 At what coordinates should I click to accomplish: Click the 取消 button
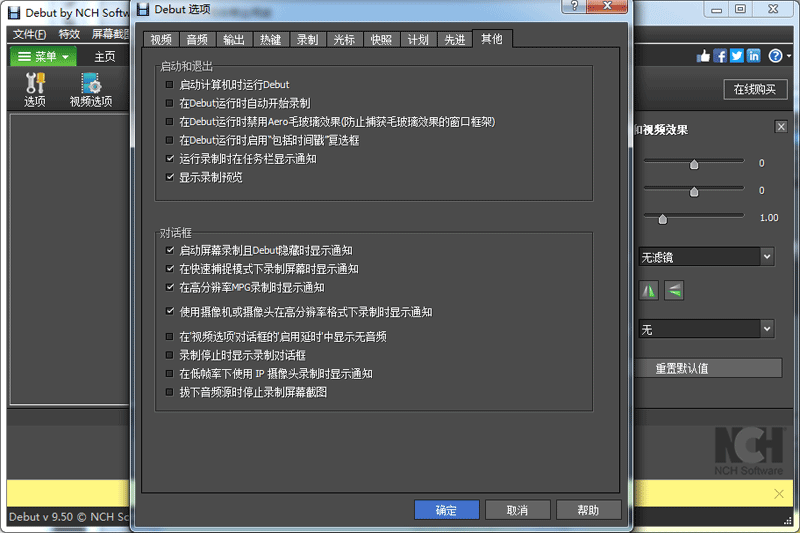coord(517,510)
